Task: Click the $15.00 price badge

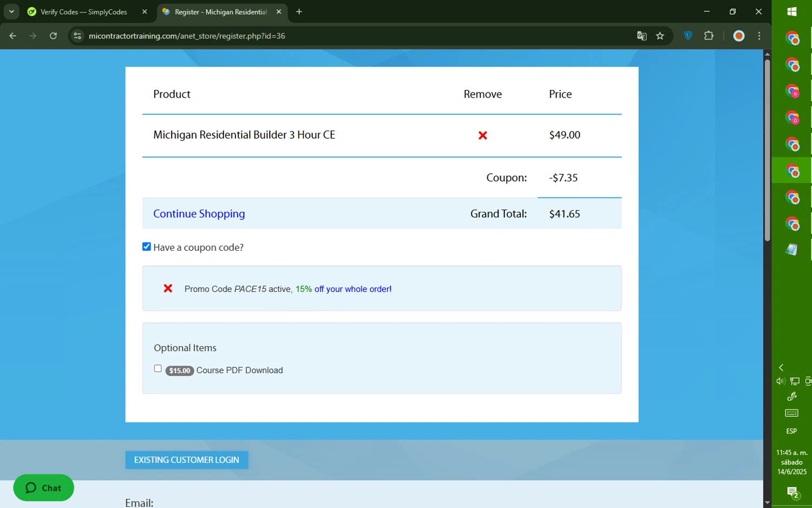Action: point(180,370)
